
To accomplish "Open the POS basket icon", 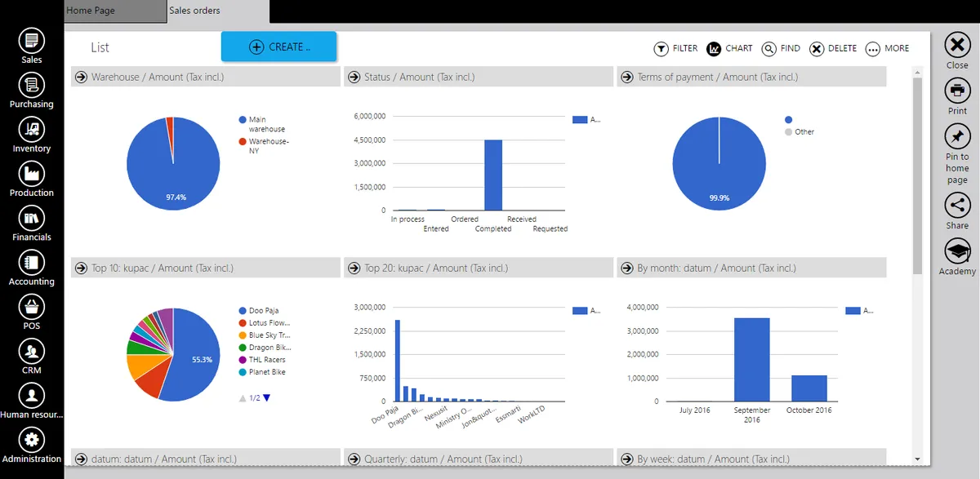I will pyautogui.click(x=32, y=306).
